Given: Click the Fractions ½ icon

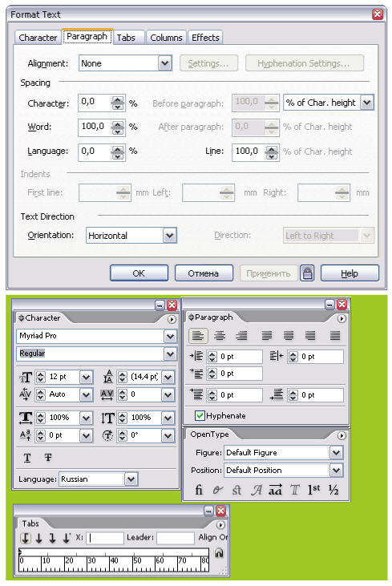Looking at the screenshot, I should point(333,490).
